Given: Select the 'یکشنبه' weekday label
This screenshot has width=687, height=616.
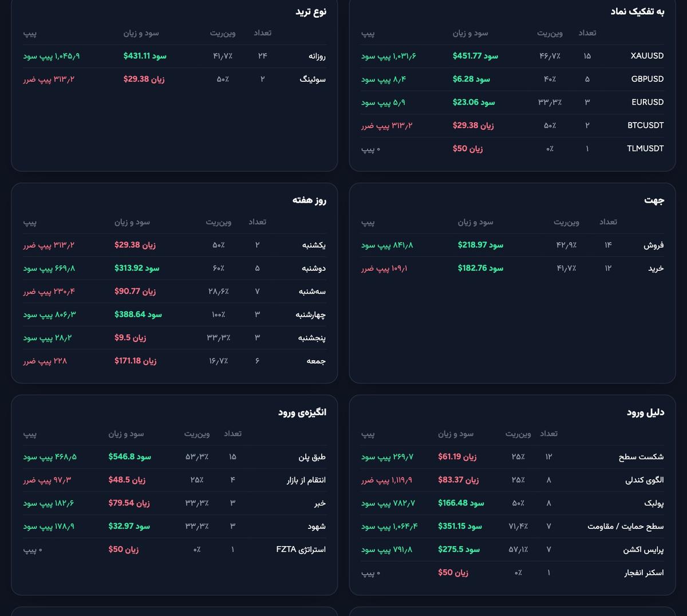Looking at the screenshot, I should pyautogui.click(x=314, y=245).
